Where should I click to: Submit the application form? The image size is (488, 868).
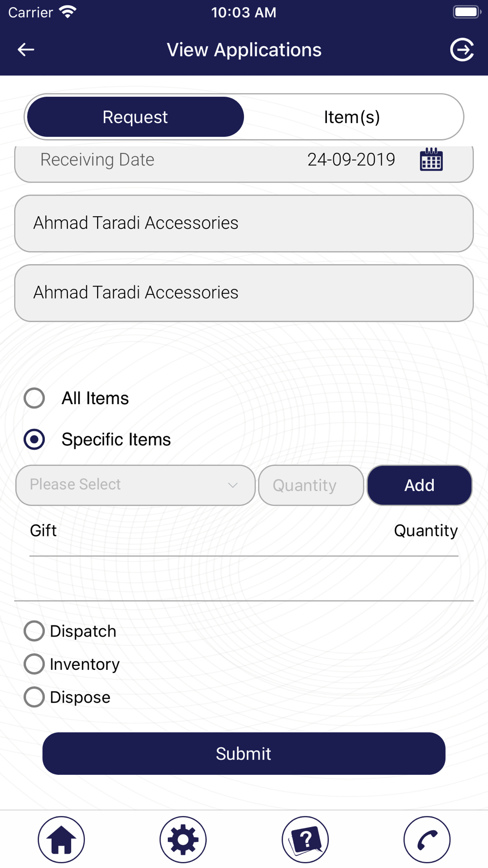pyautogui.click(x=244, y=753)
